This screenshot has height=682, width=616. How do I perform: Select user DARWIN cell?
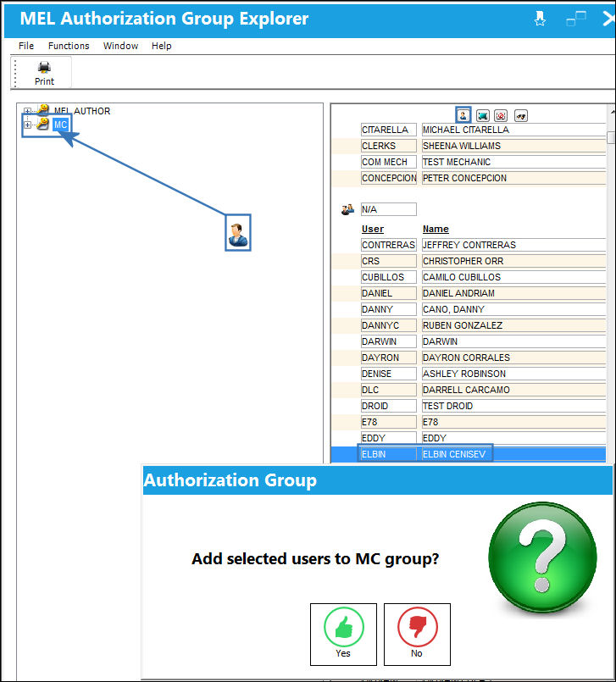click(x=388, y=341)
